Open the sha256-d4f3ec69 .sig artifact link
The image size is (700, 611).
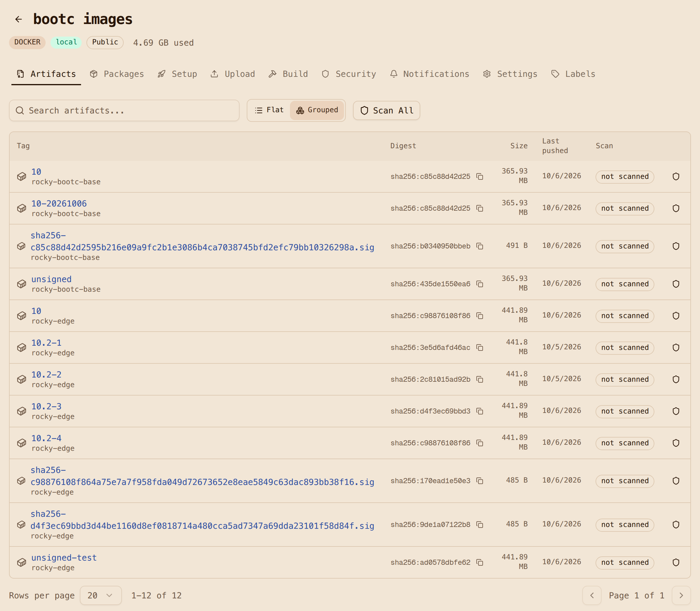pyautogui.click(x=202, y=520)
